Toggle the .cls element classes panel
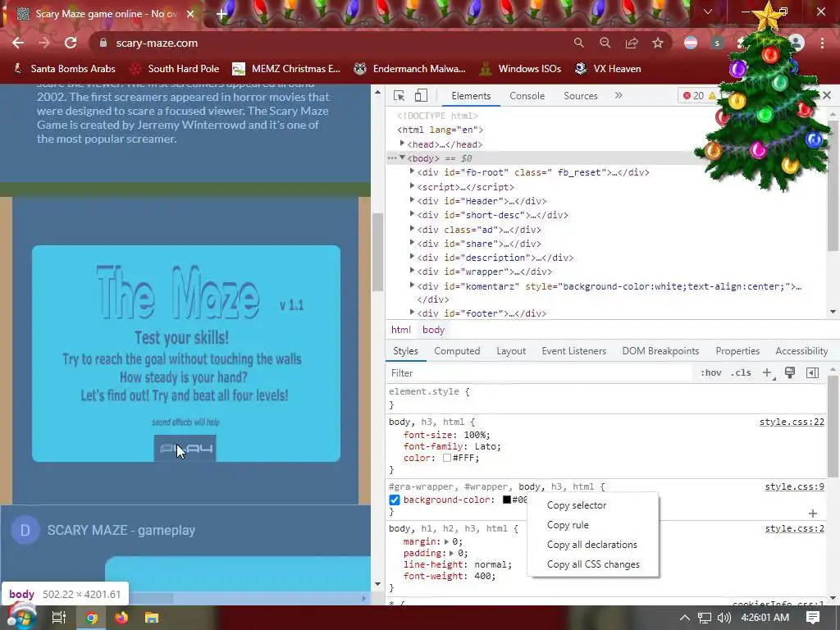Image resolution: width=840 pixels, height=630 pixels. click(741, 373)
